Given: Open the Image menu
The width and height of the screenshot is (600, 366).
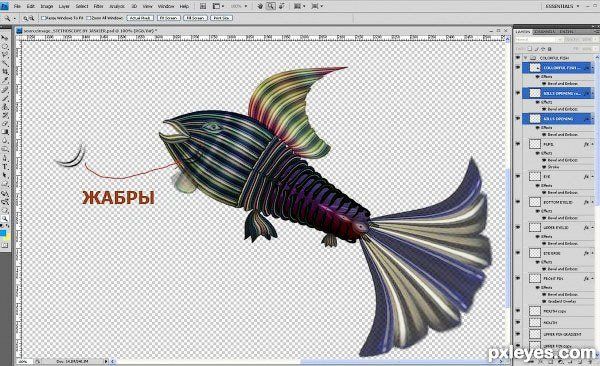Looking at the screenshot, I should tap(47, 6).
